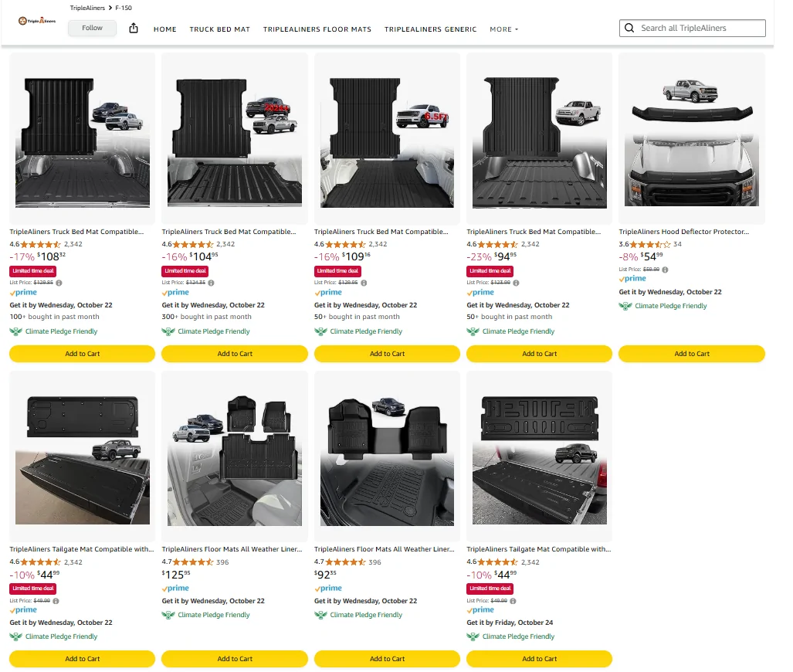Screen dimensions: 793x672
Task: Add the $94.95 truck bed mat to cart
Action: pyautogui.click(x=539, y=354)
